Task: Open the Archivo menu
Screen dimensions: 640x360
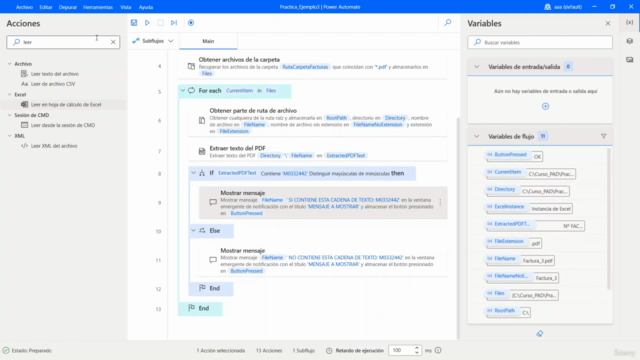Action: point(24,7)
